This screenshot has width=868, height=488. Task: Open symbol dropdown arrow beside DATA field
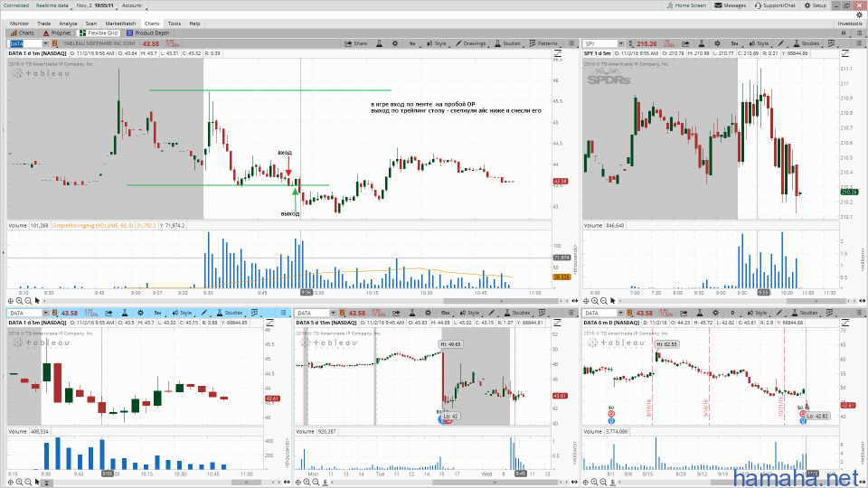[x=45, y=43]
